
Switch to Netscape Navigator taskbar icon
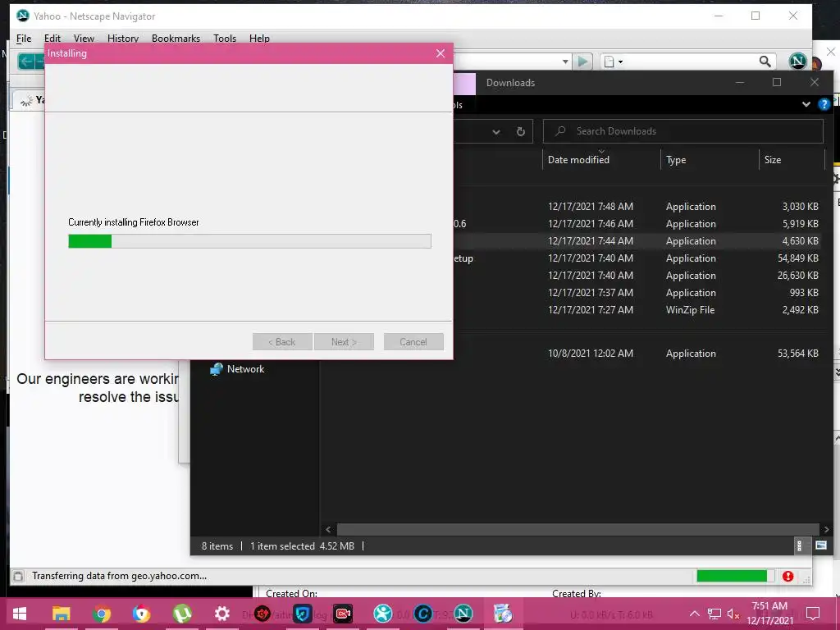coord(463,614)
